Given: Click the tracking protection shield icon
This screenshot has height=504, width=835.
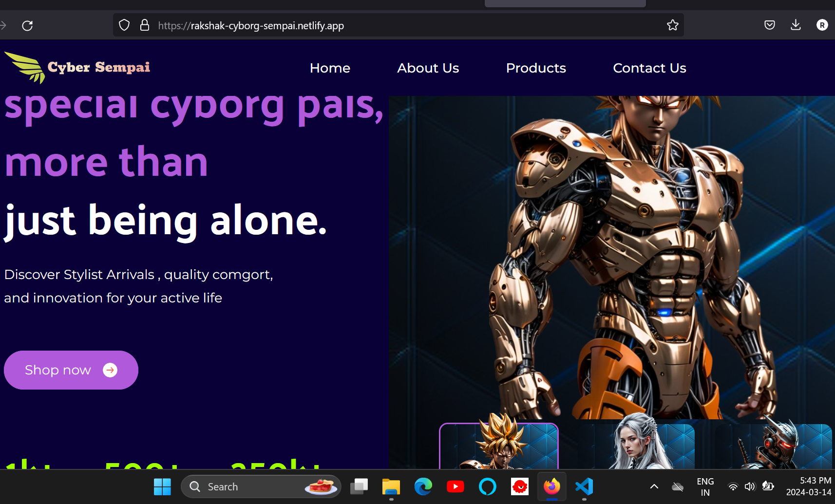Looking at the screenshot, I should (124, 25).
